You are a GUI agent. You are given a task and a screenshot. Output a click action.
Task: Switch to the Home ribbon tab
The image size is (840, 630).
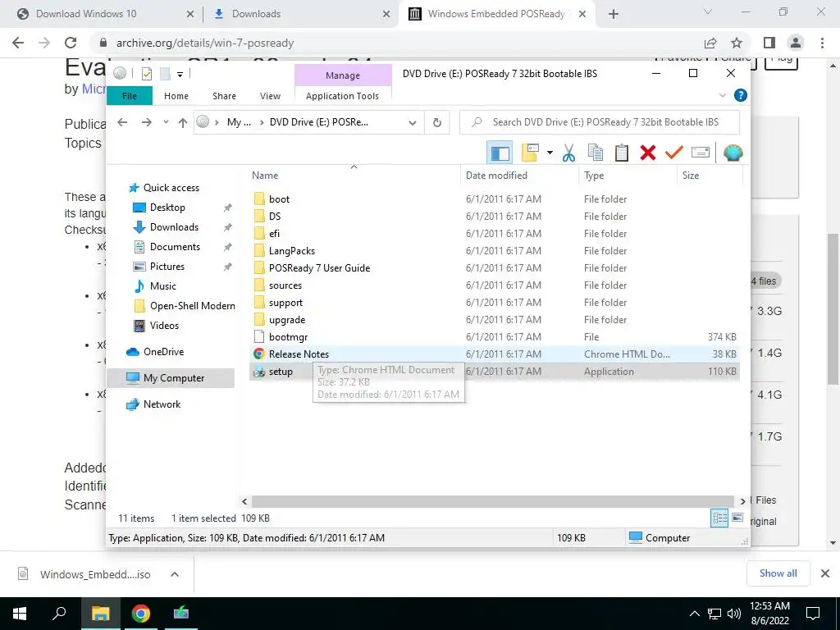click(176, 96)
